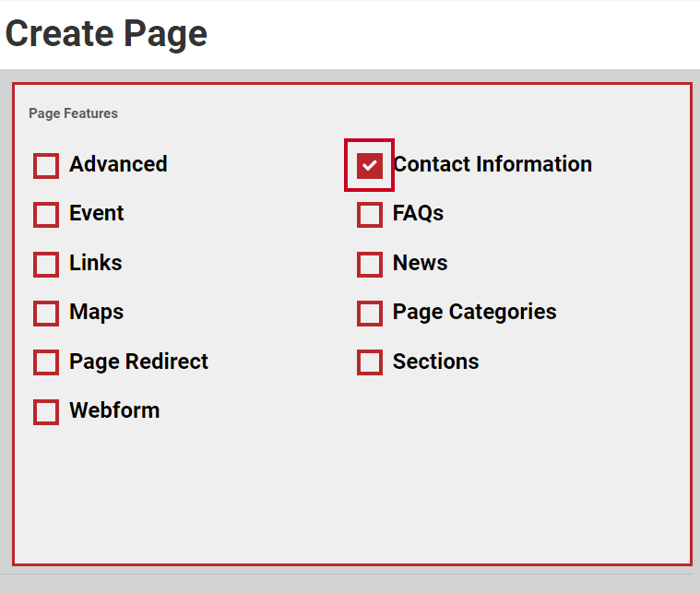
Task: Click the Contact Information label
Action: (492, 164)
